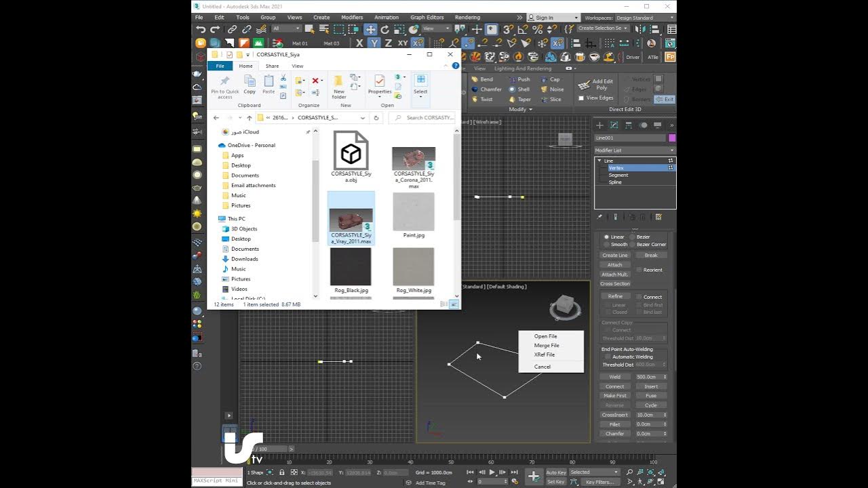868x488 pixels.
Task: Click the Create Line button
Action: click(x=615, y=256)
